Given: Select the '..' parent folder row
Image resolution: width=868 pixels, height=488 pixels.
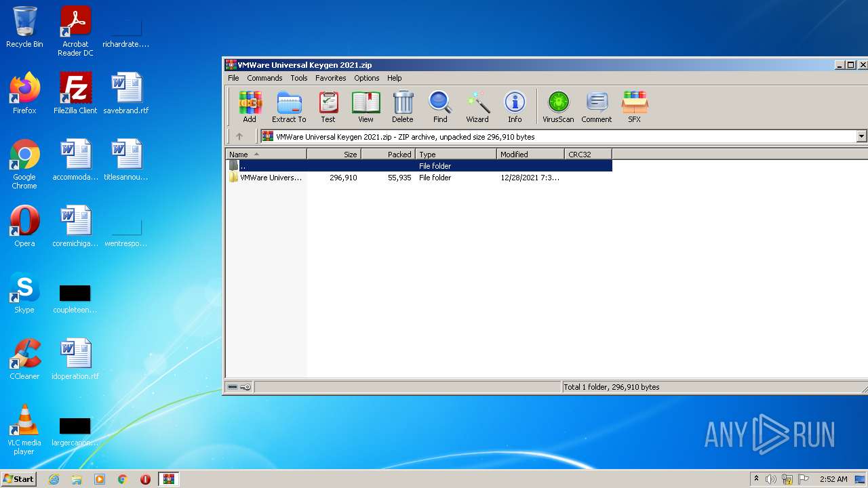Looking at the screenshot, I should [x=419, y=165].
